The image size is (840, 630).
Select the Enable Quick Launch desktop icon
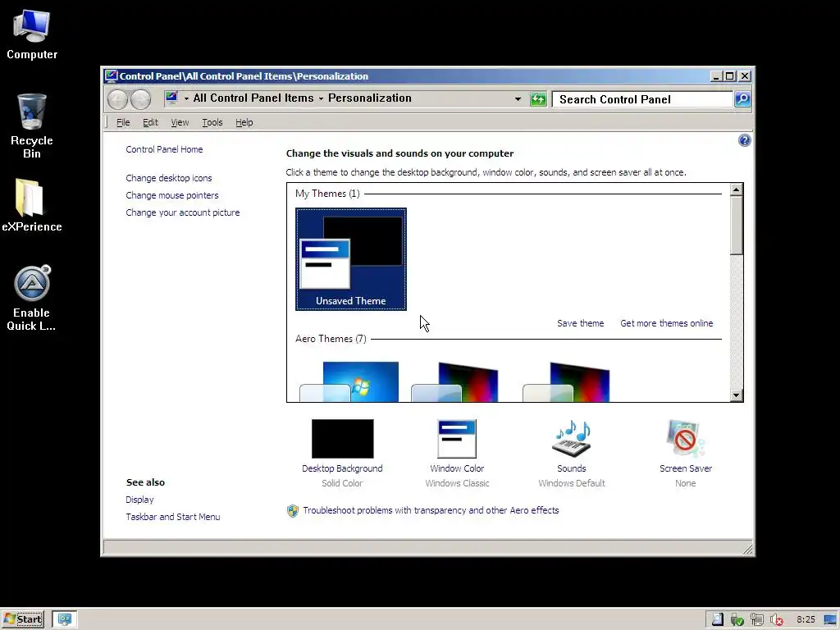click(x=32, y=298)
